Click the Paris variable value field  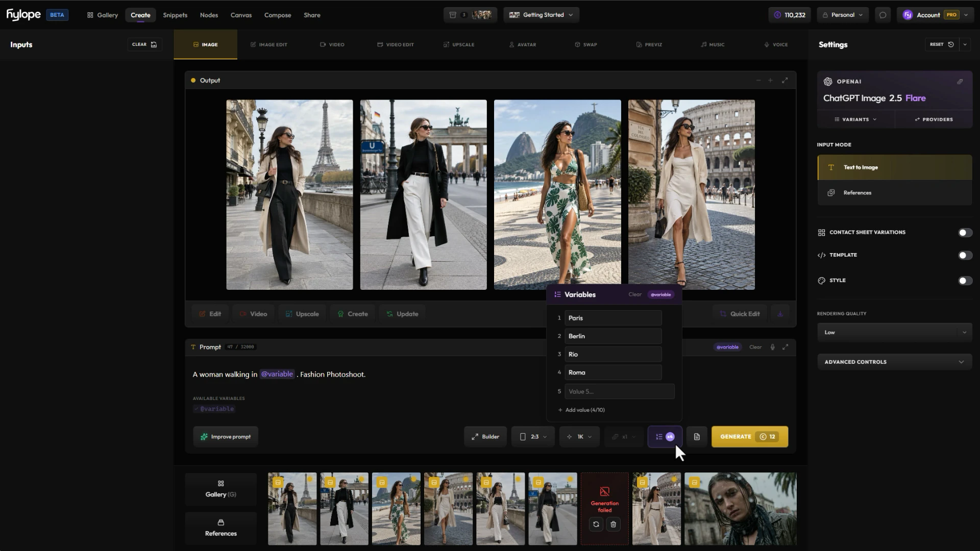tap(613, 318)
